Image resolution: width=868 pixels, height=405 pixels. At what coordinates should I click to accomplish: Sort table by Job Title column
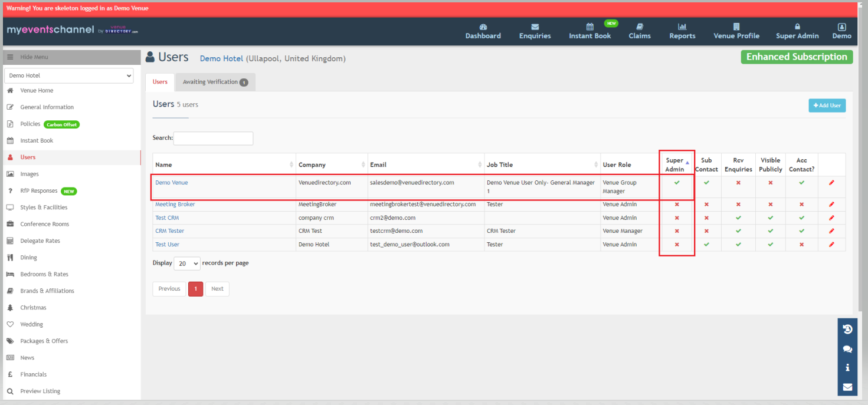[x=542, y=164]
